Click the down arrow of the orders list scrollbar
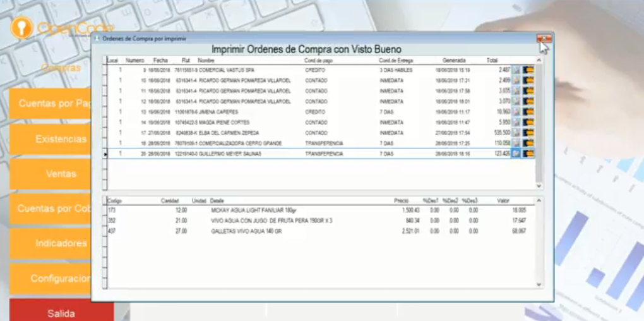The width and height of the screenshot is (644, 321). [x=539, y=186]
